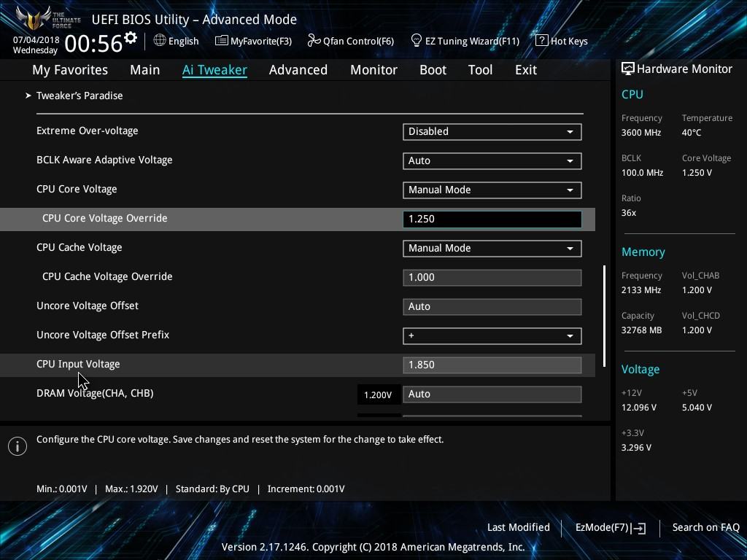This screenshot has width=747, height=560.
Task: Open BCLK Aware Adaptive Voltage dropdown
Action: (x=492, y=161)
